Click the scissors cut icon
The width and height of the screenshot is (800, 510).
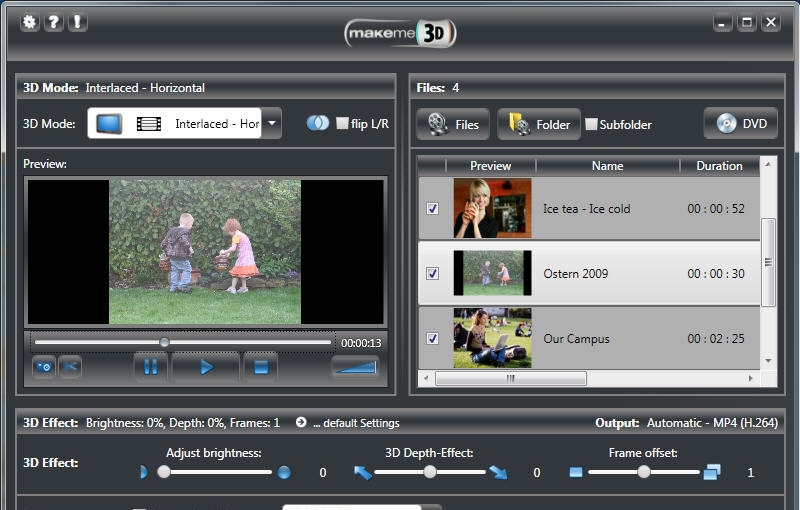point(70,367)
